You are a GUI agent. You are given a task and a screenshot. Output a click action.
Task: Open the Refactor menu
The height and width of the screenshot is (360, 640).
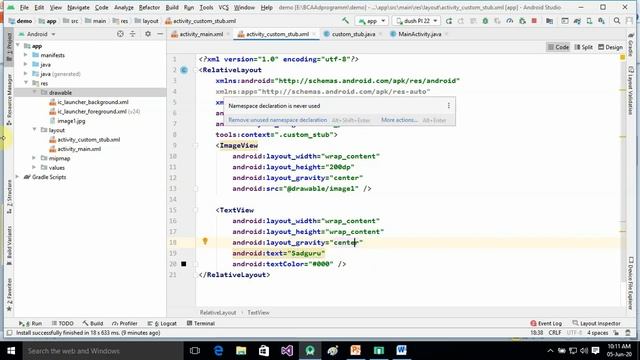click(x=149, y=7)
